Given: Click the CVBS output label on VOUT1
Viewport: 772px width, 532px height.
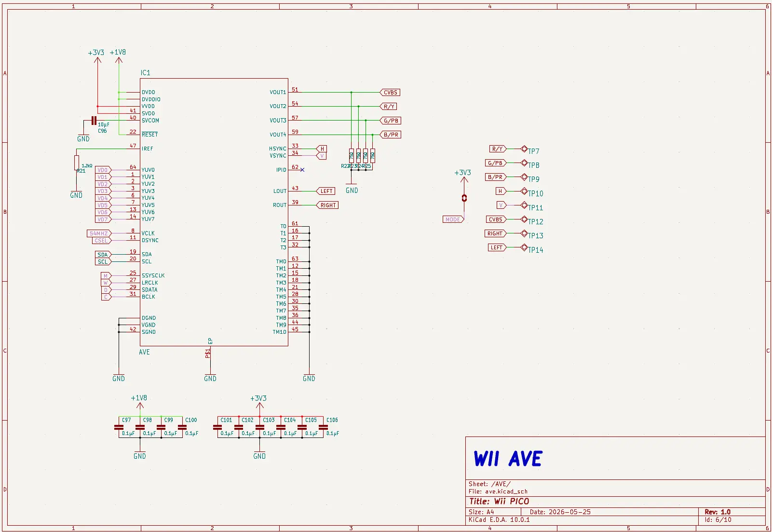Looking at the screenshot, I should [390, 93].
